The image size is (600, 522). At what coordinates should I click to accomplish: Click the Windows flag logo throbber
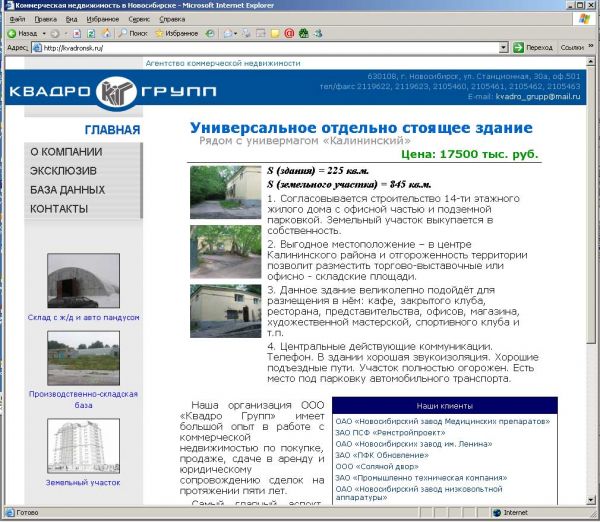(584, 19)
